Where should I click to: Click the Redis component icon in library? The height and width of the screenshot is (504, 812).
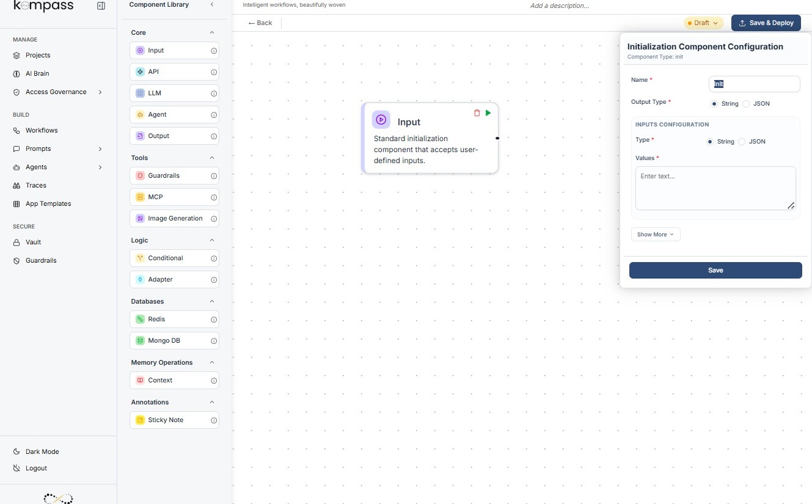pos(140,319)
